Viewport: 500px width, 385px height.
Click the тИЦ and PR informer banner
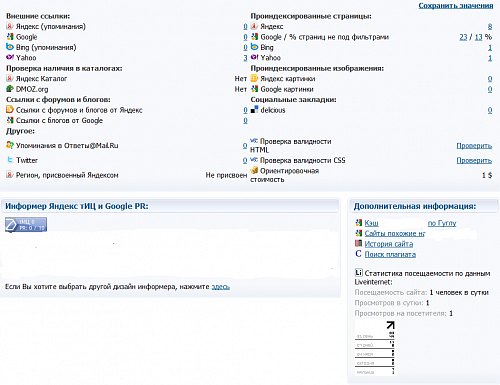click(26, 224)
